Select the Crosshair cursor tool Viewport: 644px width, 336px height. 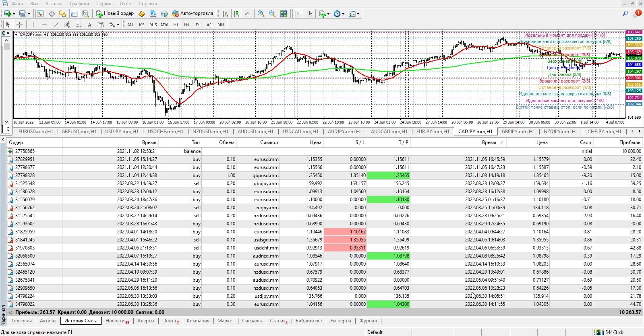pyautogui.click(x=19, y=25)
